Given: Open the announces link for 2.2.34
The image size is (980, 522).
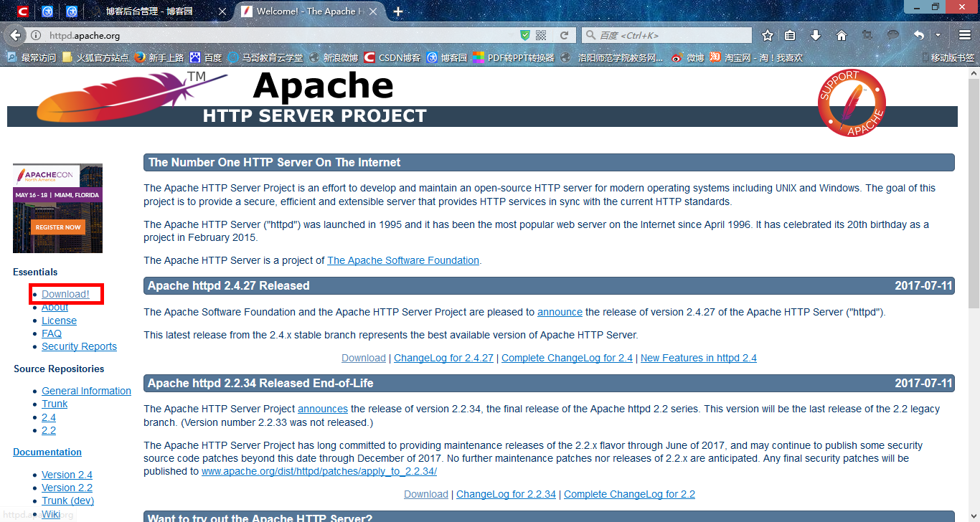Looking at the screenshot, I should point(323,409).
